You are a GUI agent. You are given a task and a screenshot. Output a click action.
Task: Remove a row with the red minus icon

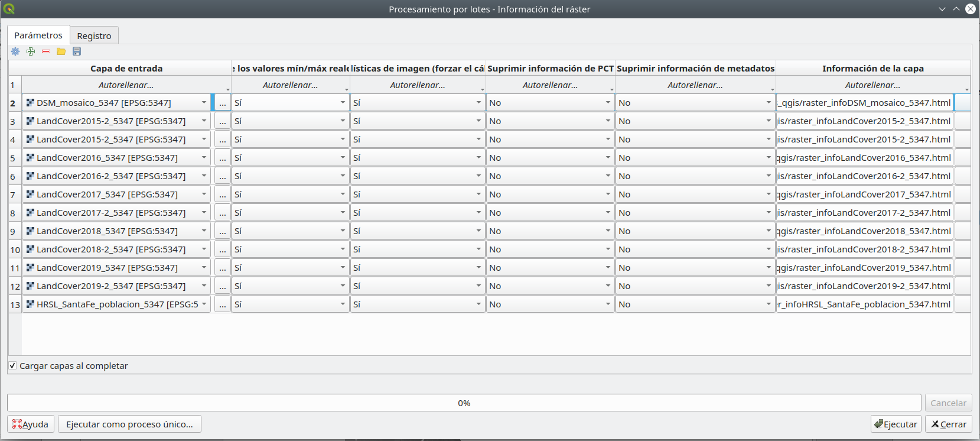tap(46, 51)
